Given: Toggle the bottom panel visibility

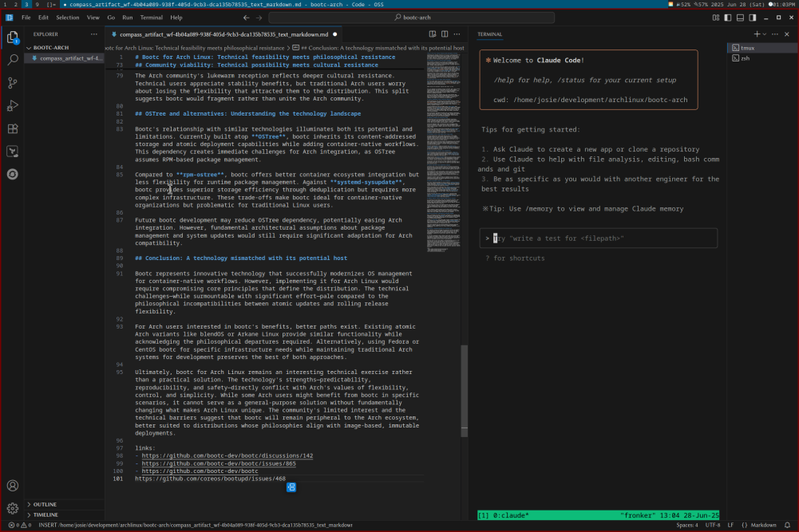Looking at the screenshot, I should pos(740,17).
